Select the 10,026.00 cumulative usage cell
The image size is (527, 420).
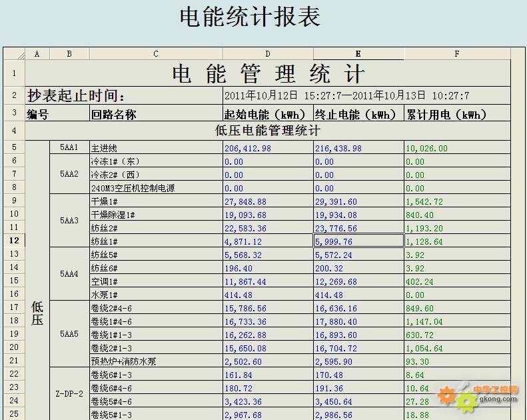pyautogui.click(x=457, y=148)
